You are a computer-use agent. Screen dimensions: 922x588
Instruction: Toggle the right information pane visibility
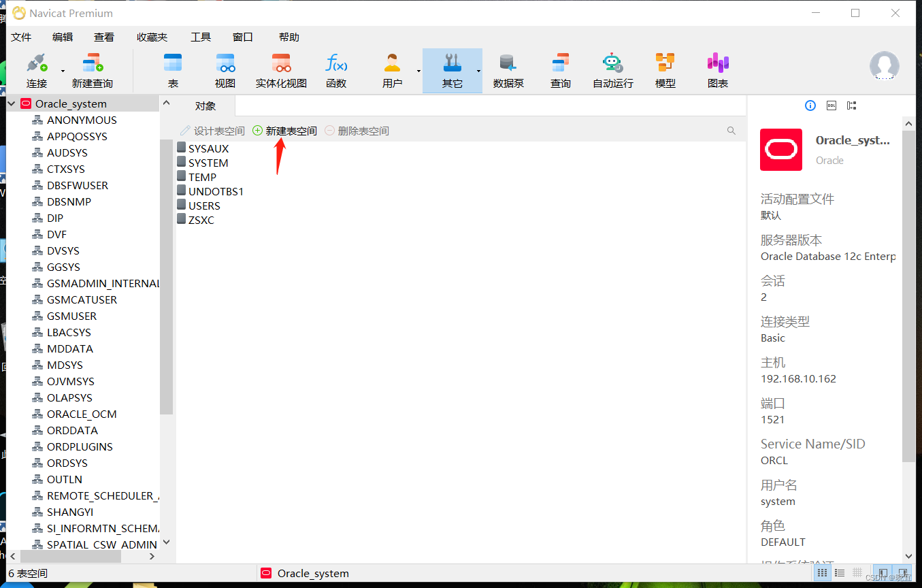pos(902,573)
